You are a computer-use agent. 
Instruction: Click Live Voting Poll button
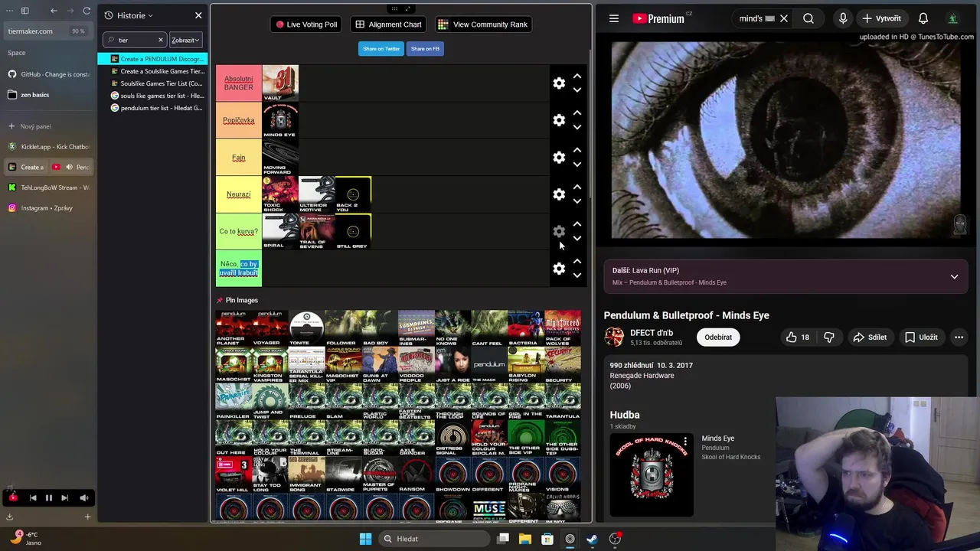(x=306, y=24)
